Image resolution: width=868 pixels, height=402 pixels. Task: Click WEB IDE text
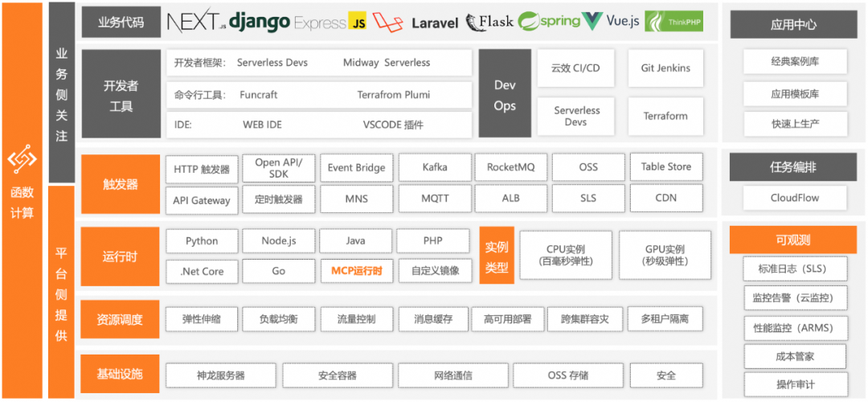tap(262, 125)
